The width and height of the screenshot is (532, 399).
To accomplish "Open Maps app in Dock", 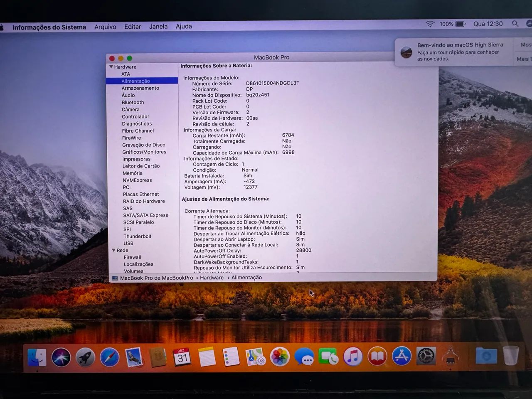I will click(255, 357).
